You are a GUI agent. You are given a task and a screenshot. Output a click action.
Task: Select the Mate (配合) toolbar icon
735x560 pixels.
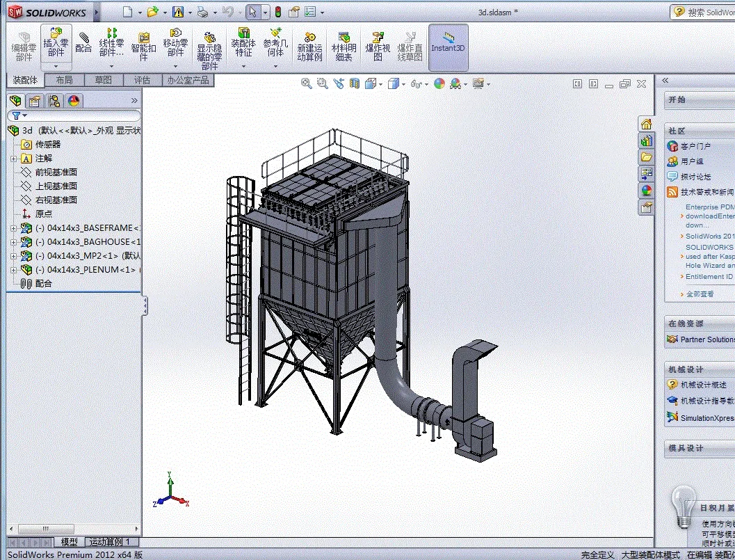pyautogui.click(x=83, y=42)
